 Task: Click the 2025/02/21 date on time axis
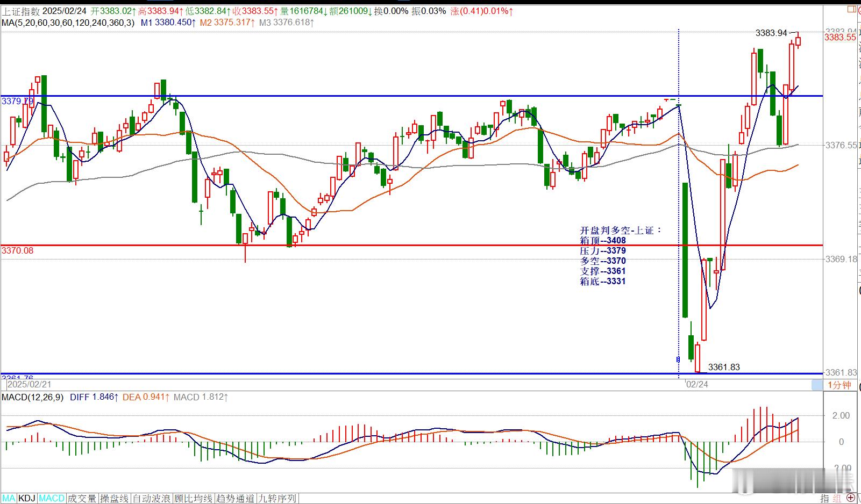30,385
